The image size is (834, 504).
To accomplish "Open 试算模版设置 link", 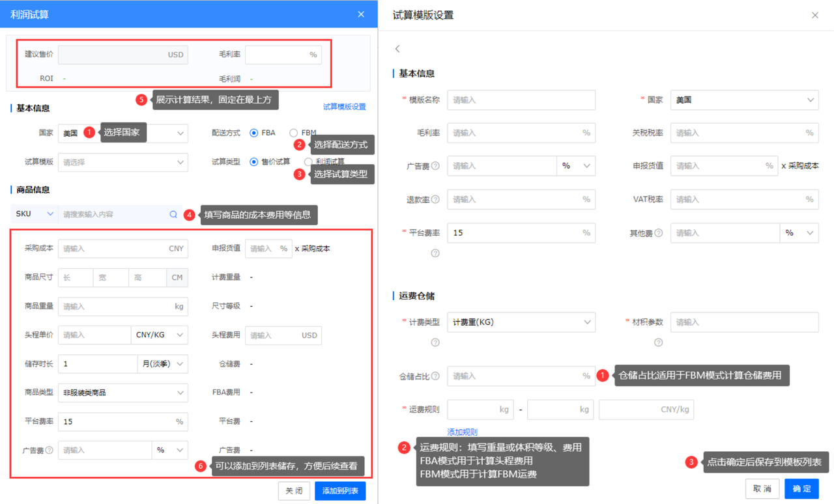I will tap(344, 107).
